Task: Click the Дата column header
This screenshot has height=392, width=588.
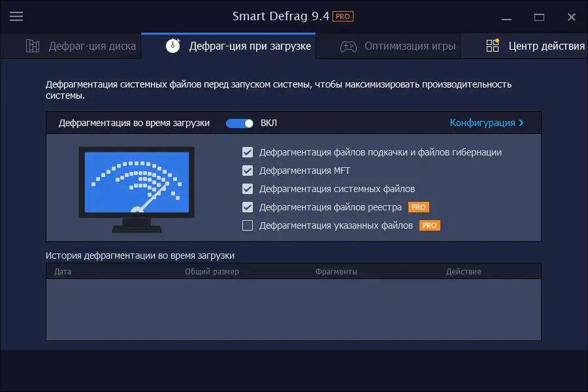Action: coord(63,270)
